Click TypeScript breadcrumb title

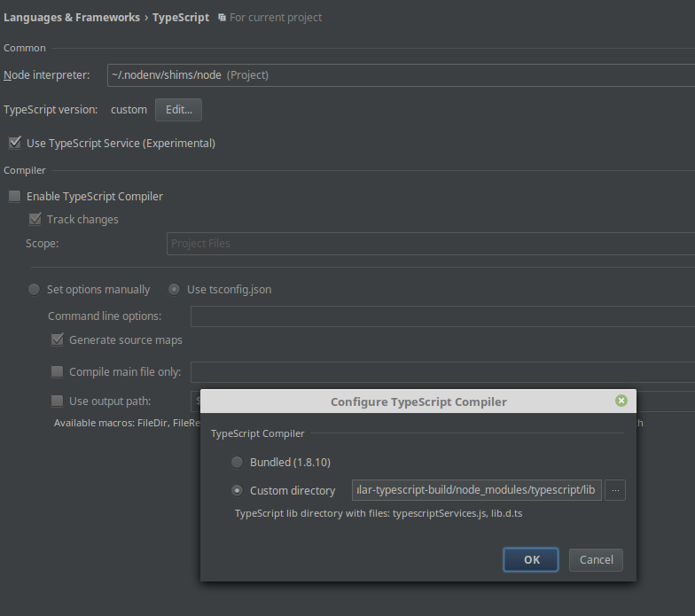pos(181,18)
